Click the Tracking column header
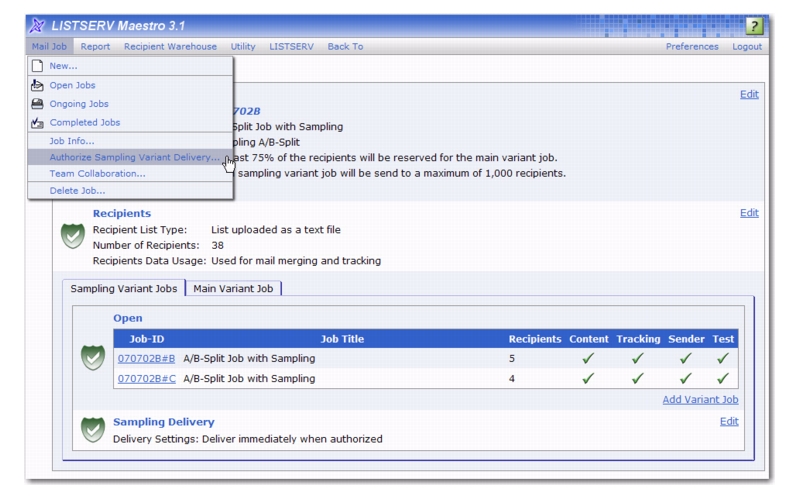The width and height of the screenshot is (796, 503). pos(638,339)
